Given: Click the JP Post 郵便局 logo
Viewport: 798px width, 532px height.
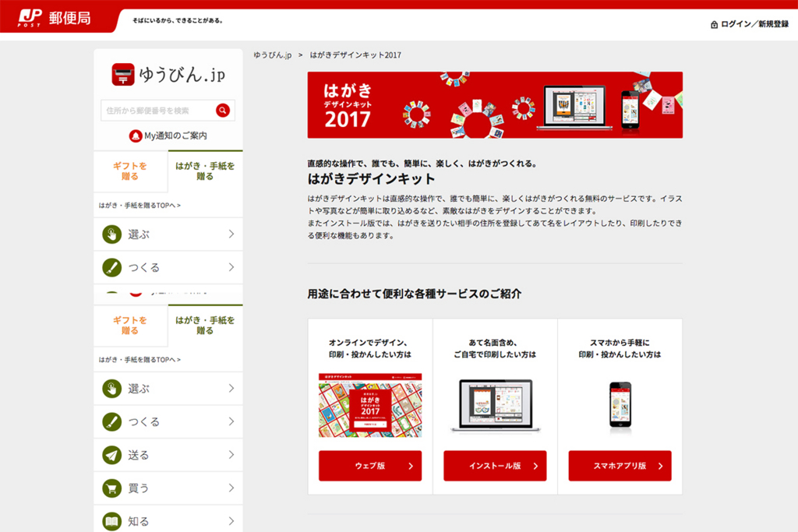Looking at the screenshot, I should [55, 18].
